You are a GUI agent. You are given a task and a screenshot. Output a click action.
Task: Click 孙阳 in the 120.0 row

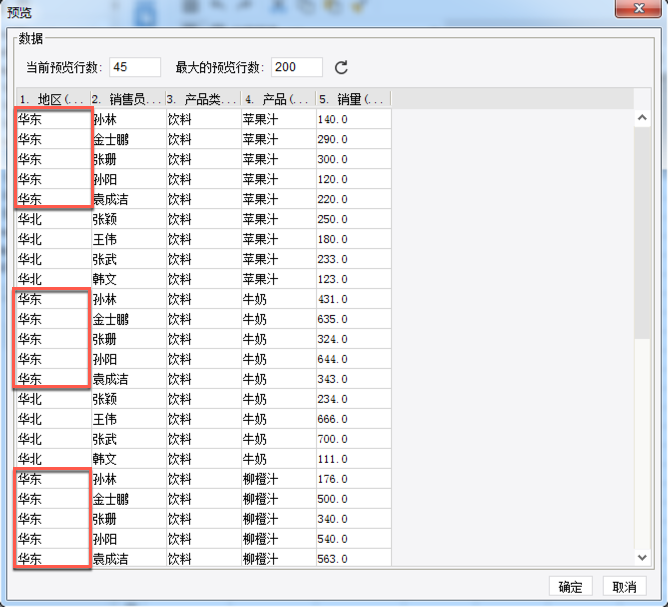coord(105,179)
